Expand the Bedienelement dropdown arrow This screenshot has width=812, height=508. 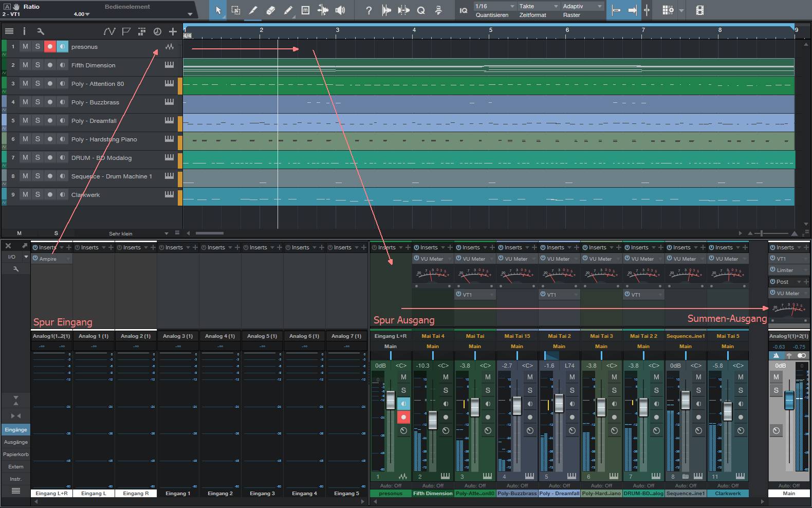point(190,14)
